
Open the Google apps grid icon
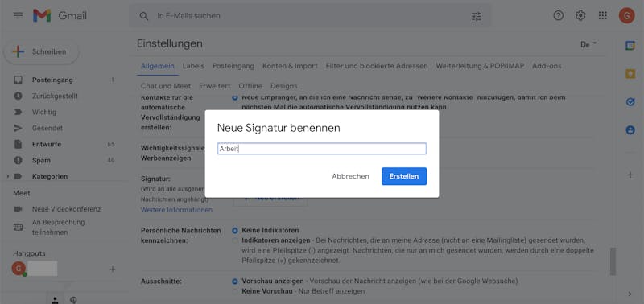(602, 15)
